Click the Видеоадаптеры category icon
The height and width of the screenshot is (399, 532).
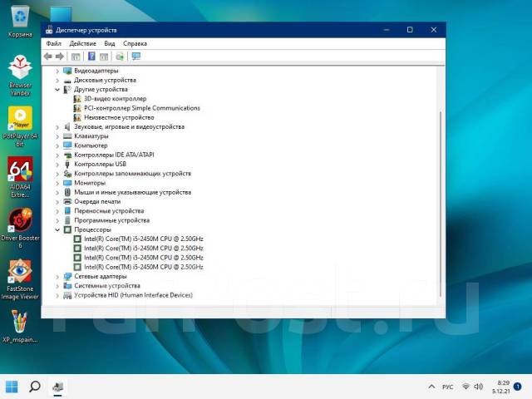point(67,71)
